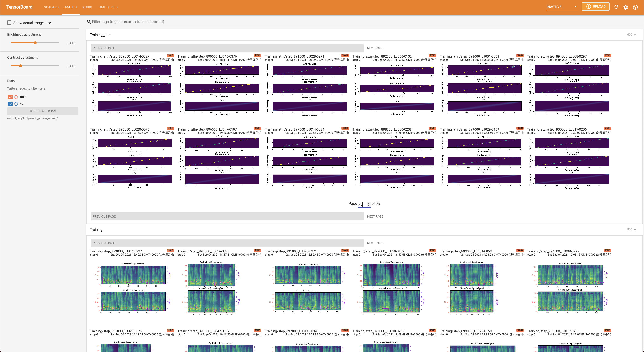The height and width of the screenshot is (352, 644).
Task: Click the search icon beside filter tags
Action: click(x=89, y=22)
